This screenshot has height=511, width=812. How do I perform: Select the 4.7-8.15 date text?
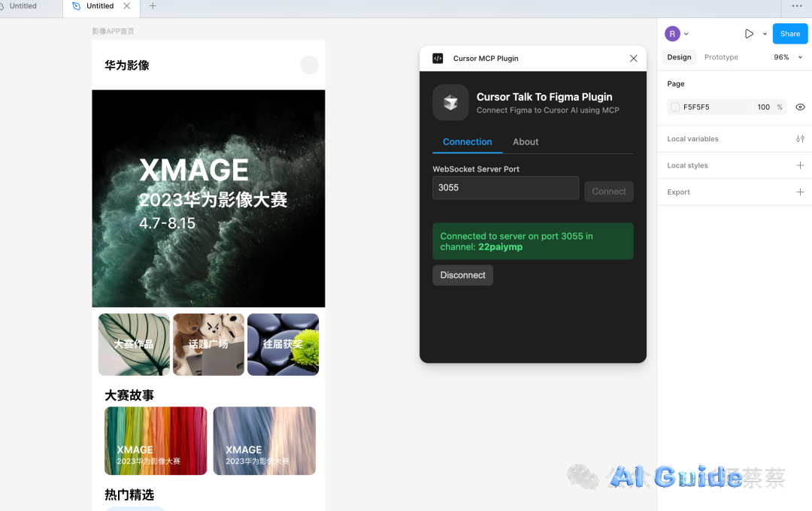167,223
